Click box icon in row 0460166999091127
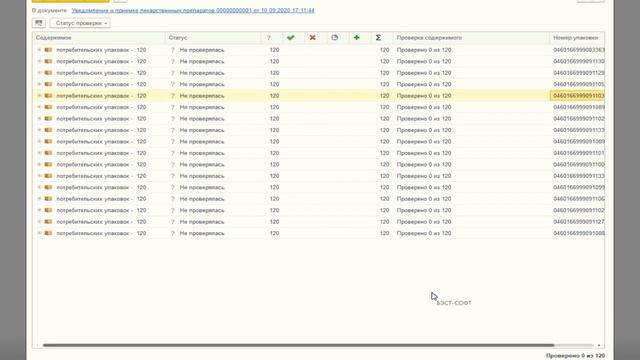Screen dimensions: 640x360 49,222
